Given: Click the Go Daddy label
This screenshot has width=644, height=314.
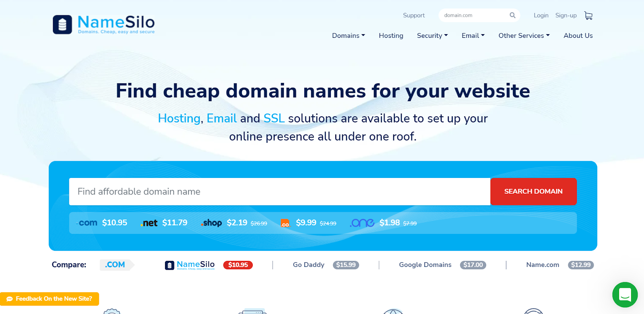Looking at the screenshot, I should [x=309, y=265].
